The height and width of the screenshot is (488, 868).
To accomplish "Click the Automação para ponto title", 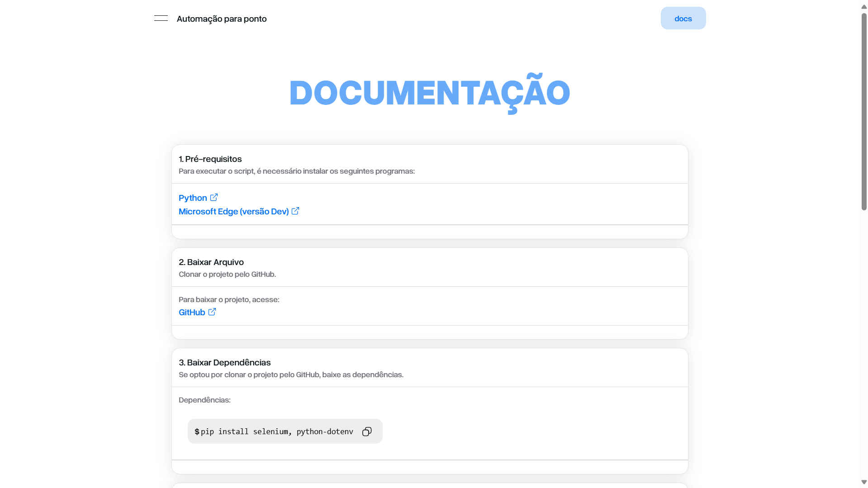I will click(222, 19).
